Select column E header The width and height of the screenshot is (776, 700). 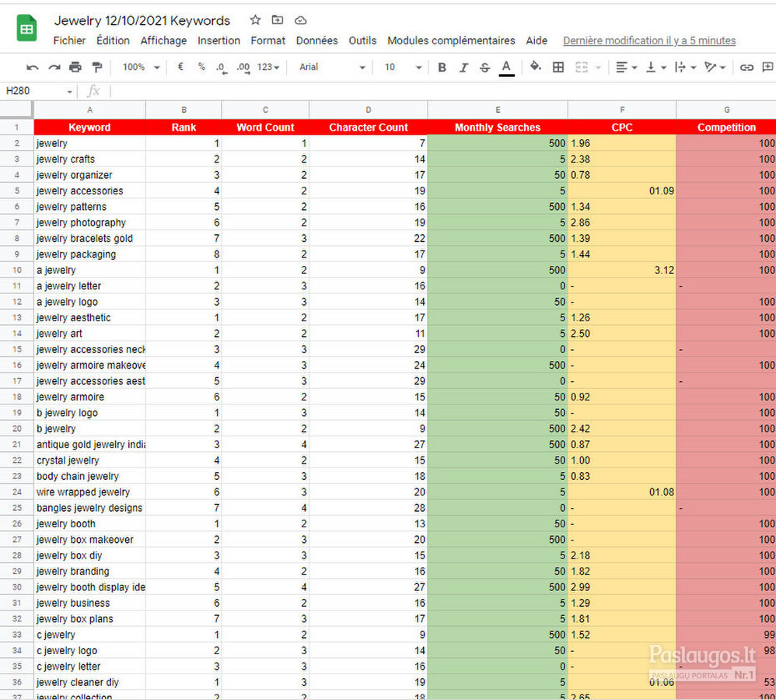[498, 110]
